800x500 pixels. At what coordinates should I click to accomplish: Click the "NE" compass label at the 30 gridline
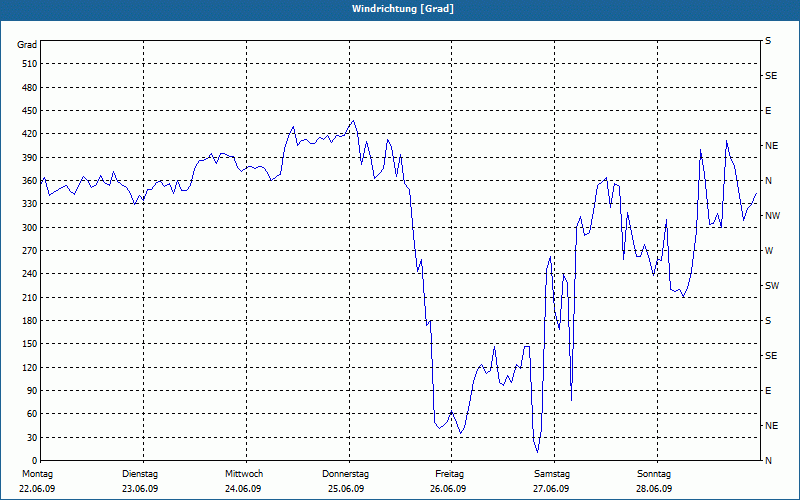coord(772,426)
